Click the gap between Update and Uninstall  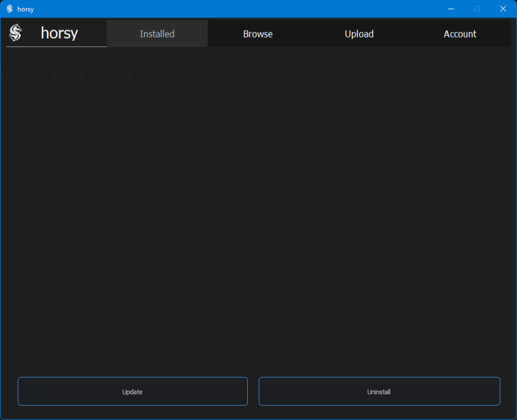pyautogui.click(x=253, y=391)
